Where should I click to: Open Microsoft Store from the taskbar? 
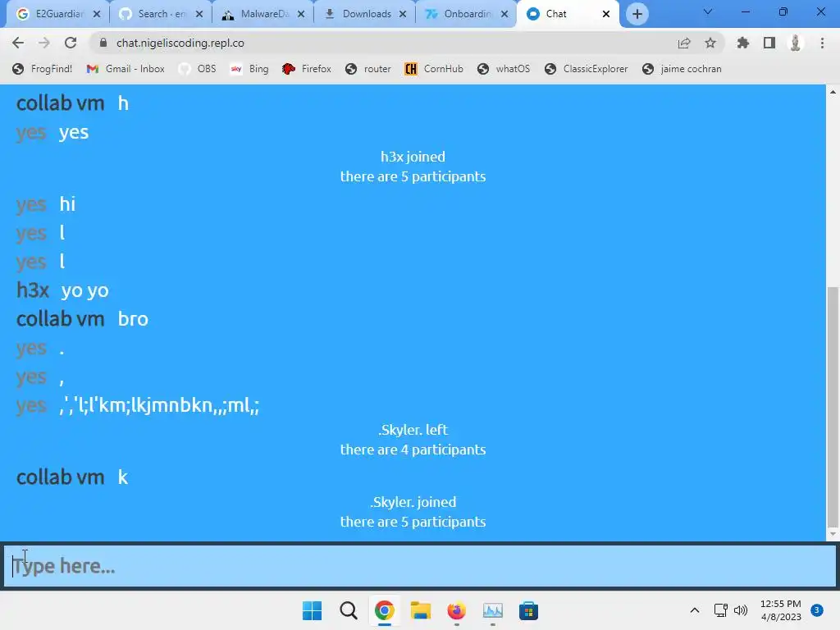click(x=528, y=610)
